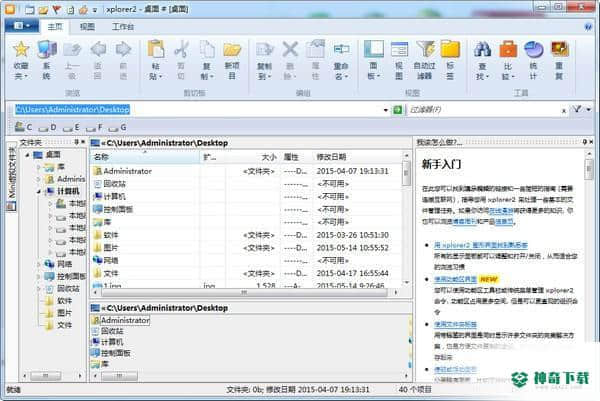The height and width of the screenshot is (401, 600).
Task: Open the blue application menu button
Action: point(22,26)
